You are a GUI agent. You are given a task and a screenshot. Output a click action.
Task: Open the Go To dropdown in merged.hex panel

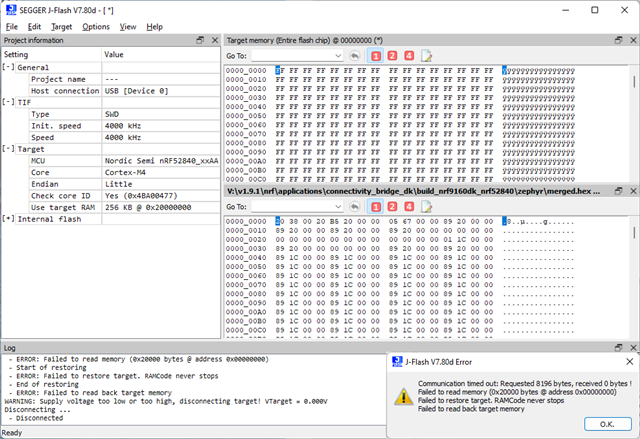click(x=338, y=206)
